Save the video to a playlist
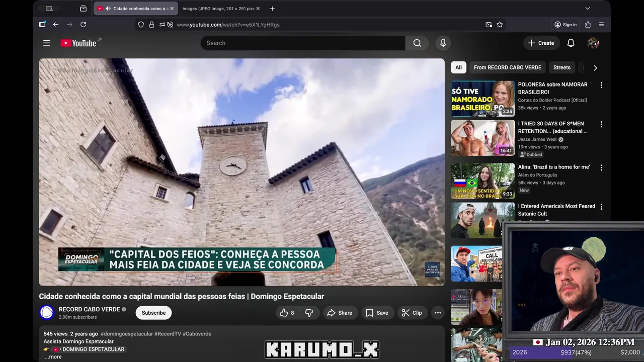Screen dimensions: 644x362 [377, 313]
